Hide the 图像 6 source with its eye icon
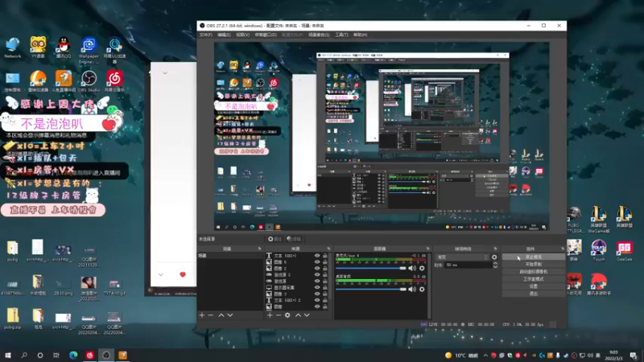Screen dimensions: 644x362 (x=317, y=262)
